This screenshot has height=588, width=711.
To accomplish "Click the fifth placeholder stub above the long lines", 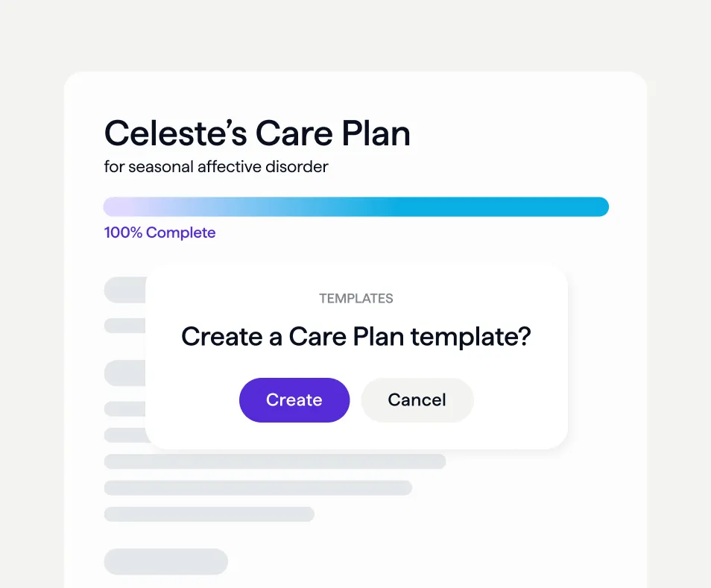I will pos(123,434).
